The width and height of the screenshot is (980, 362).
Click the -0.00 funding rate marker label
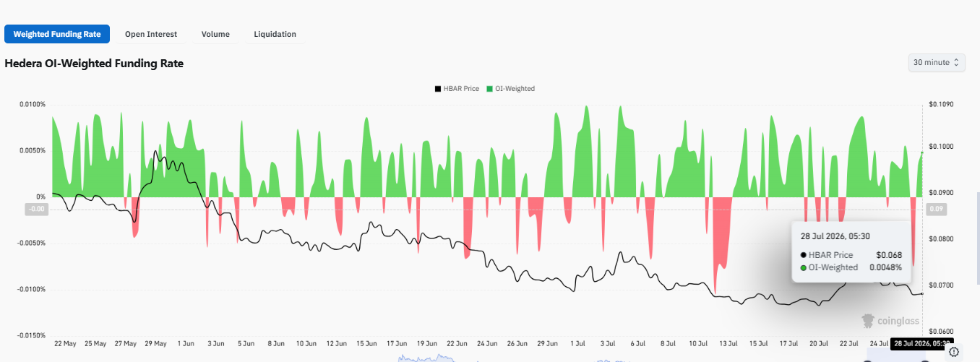(36, 210)
